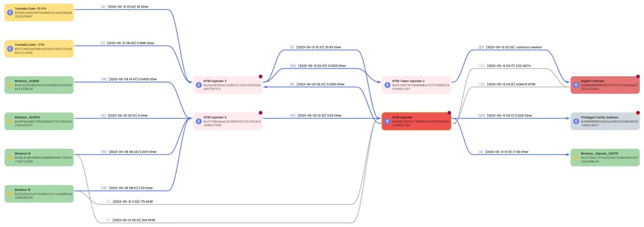This screenshot has height=227, width=644.
Task: Click the Ethereum icon on the red KP3R Exploiter node
Action: [387, 121]
